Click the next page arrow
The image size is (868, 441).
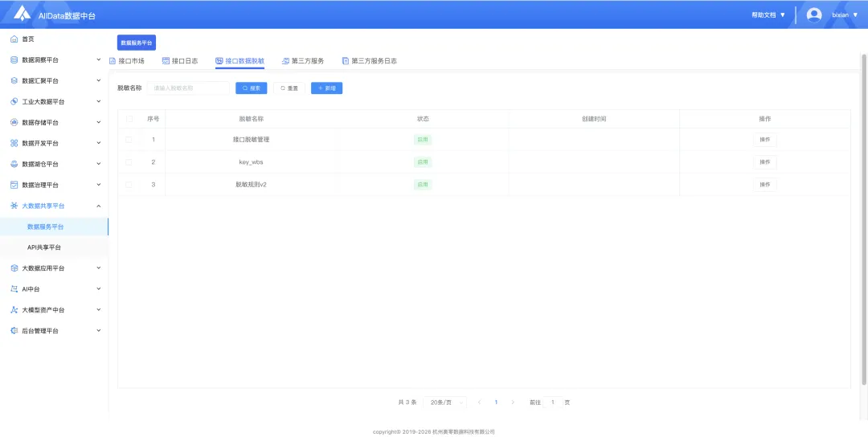(513, 402)
